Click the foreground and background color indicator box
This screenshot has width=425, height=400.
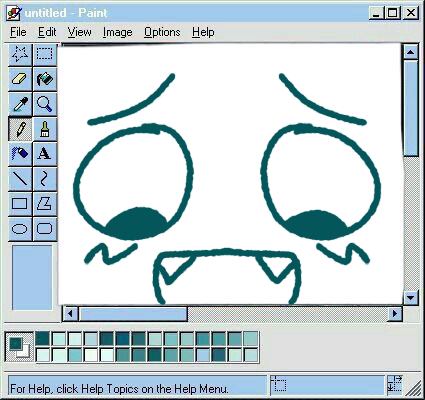click(x=19, y=347)
